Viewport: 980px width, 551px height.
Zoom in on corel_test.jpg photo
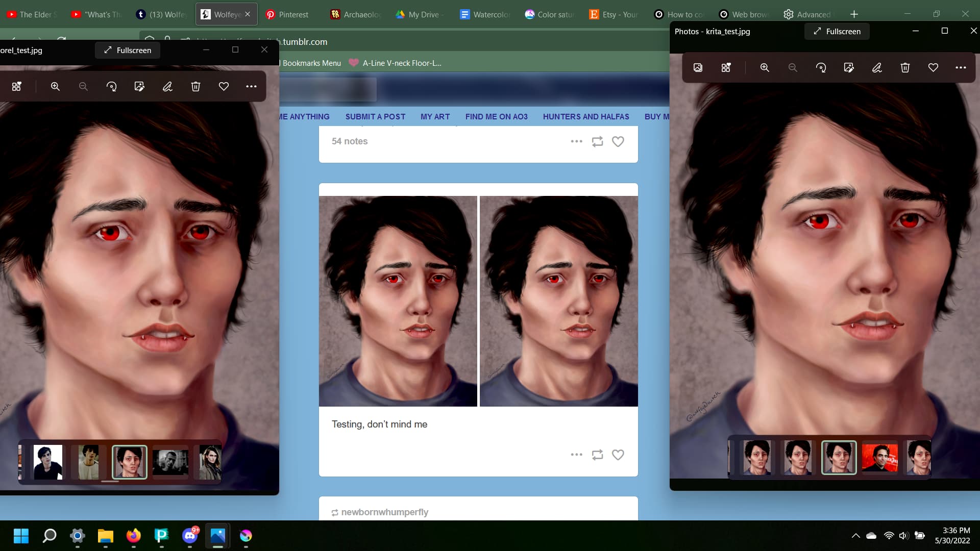[x=55, y=87]
